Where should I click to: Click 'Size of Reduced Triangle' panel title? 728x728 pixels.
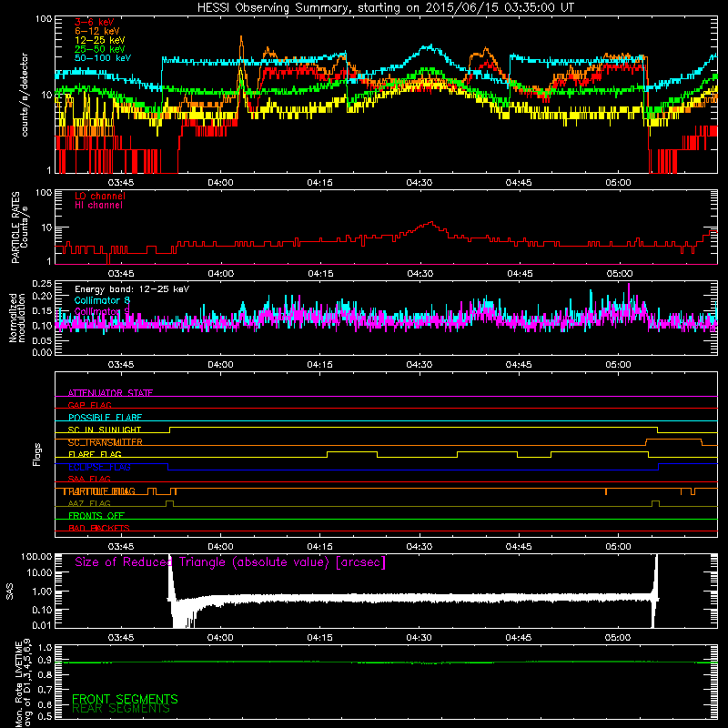[230, 562]
